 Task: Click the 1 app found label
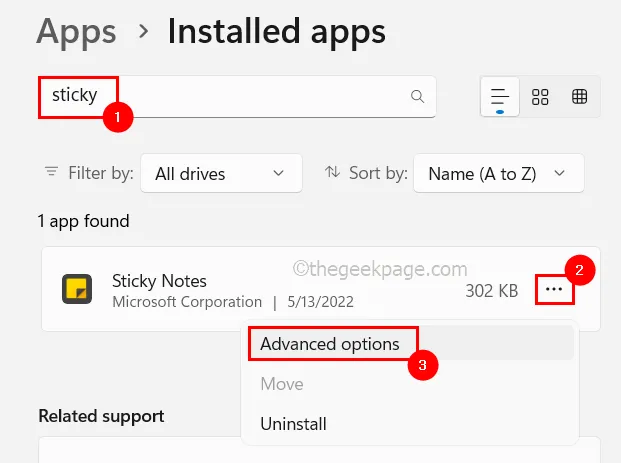pyautogui.click(x=84, y=221)
